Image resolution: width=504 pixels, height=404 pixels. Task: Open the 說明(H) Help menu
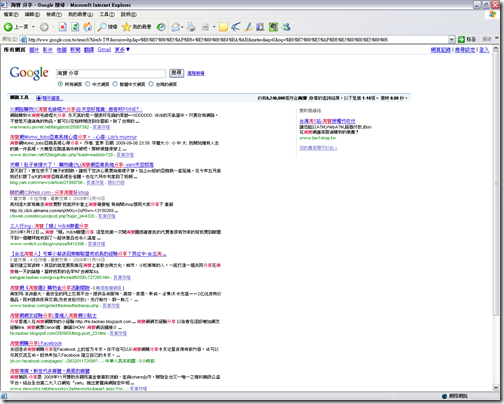pyautogui.click(x=129, y=14)
